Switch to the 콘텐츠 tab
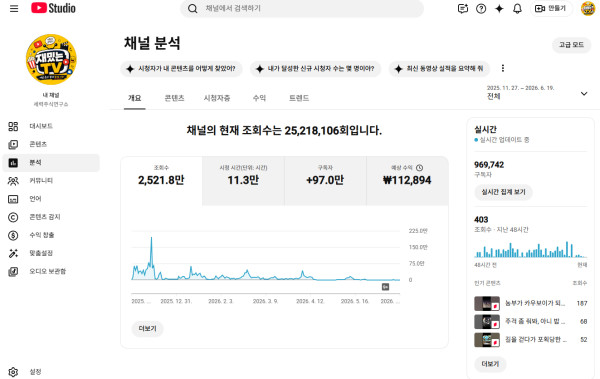This screenshot has height=379, width=600. (174, 98)
